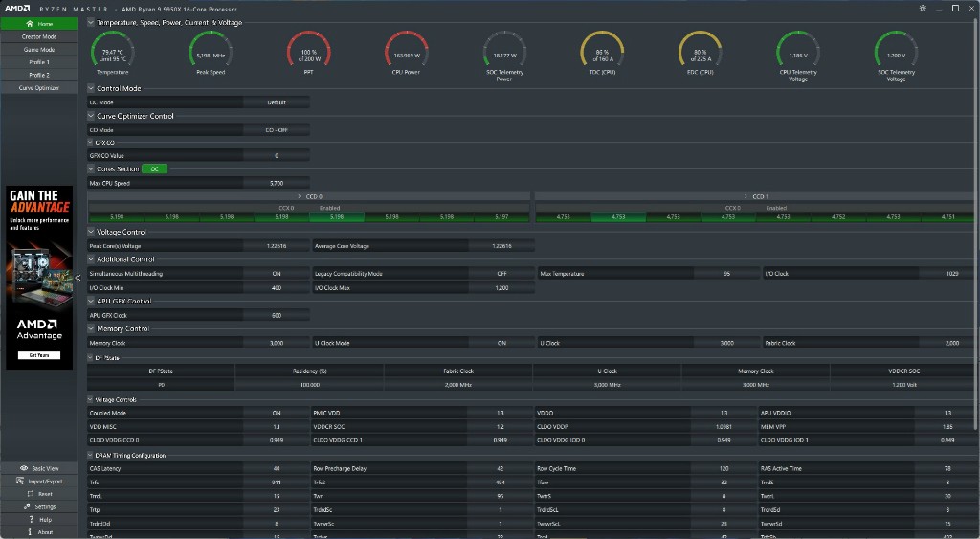Collapse the Temperature, Speed, Power section
The height and width of the screenshot is (539, 980).
point(91,22)
